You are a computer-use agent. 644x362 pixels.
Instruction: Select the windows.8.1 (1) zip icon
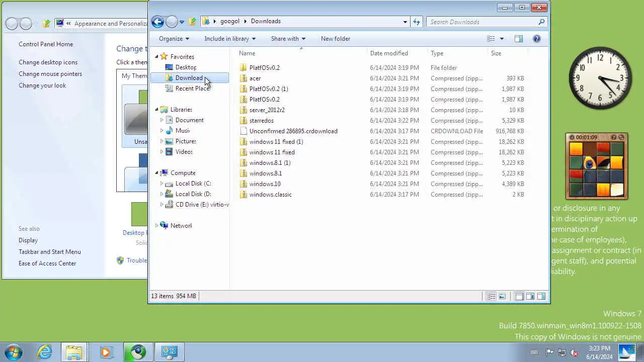point(244,163)
